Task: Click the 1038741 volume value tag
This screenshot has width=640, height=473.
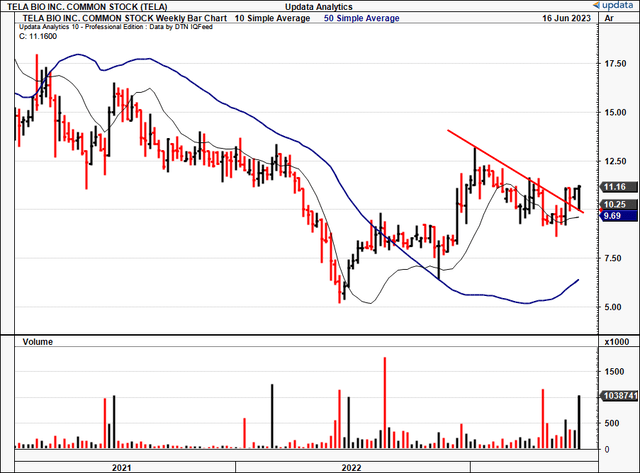Action: click(620, 396)
